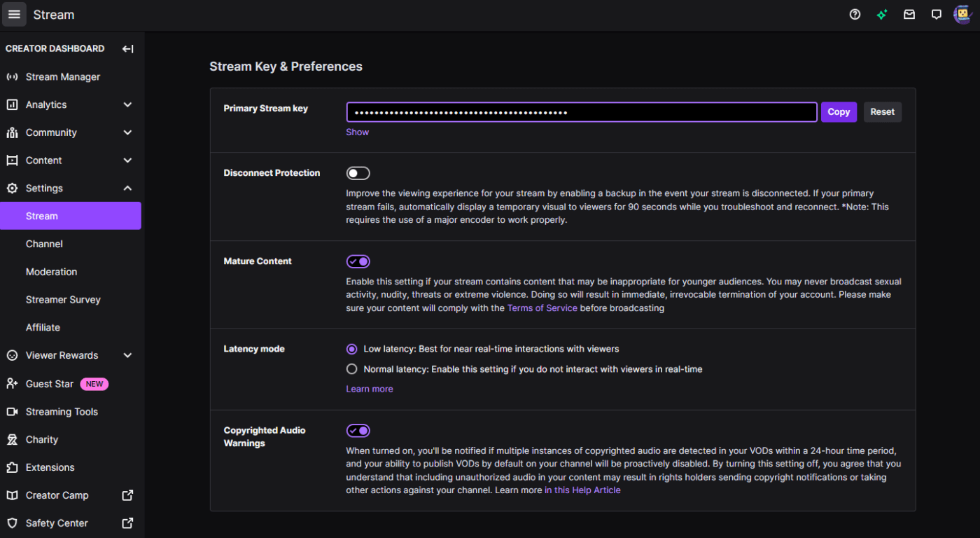Open the hamburger navigation menu
The width and height of the screenshot is (980, 538).
point(14,15)
